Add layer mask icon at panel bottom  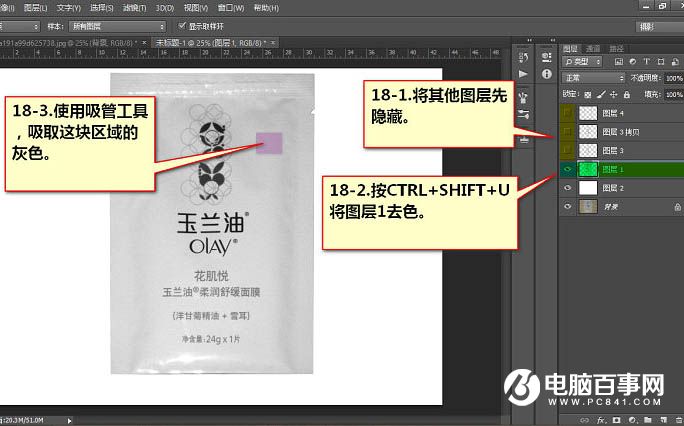(616, 420)
